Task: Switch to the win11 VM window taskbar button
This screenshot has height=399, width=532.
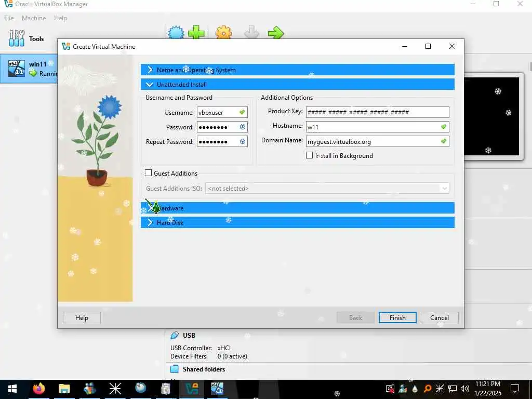Action: pos(217,389)
